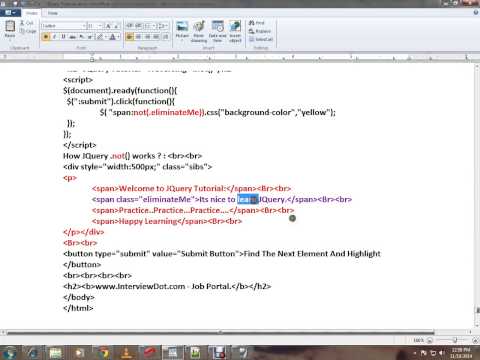This screenshot has width=480, height=360.
Task: Open the Windows Start button
Action: tap(10, 353)
